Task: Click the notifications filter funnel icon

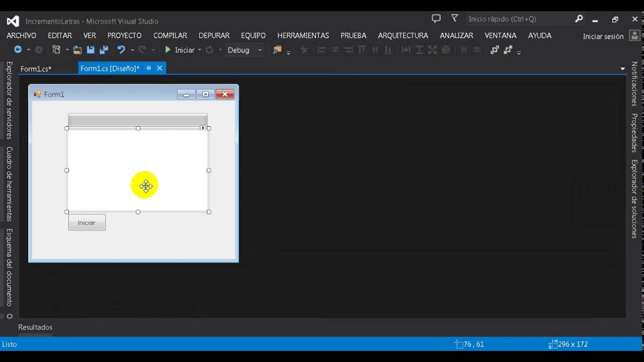Action: point(455,19)
